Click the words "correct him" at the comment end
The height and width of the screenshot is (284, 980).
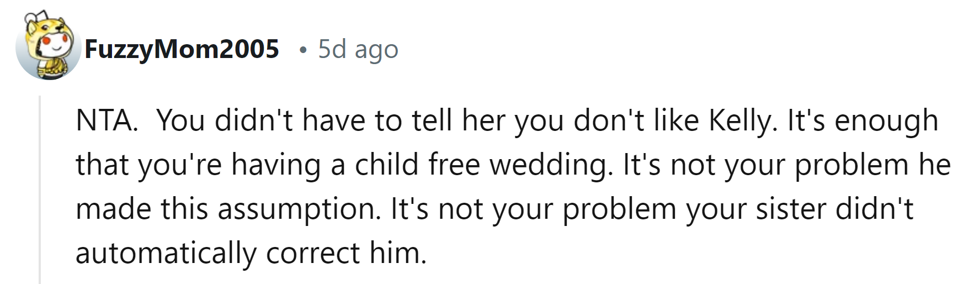click(x=346, y=253)
